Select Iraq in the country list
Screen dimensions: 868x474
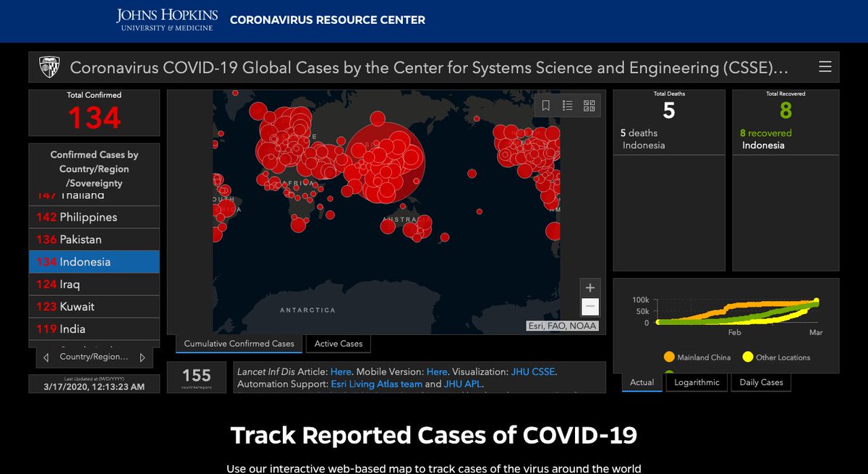pyautogui.click(x=94, y=284)
